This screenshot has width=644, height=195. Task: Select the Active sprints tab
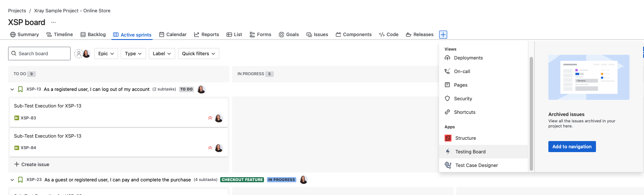[x=132, y=34]
